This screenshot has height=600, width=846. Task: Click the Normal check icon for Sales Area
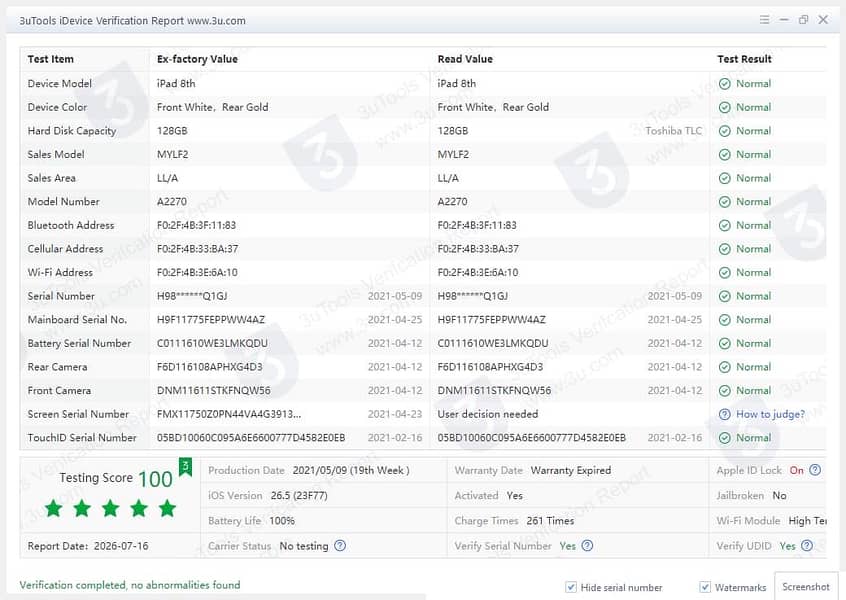(725, 178)
